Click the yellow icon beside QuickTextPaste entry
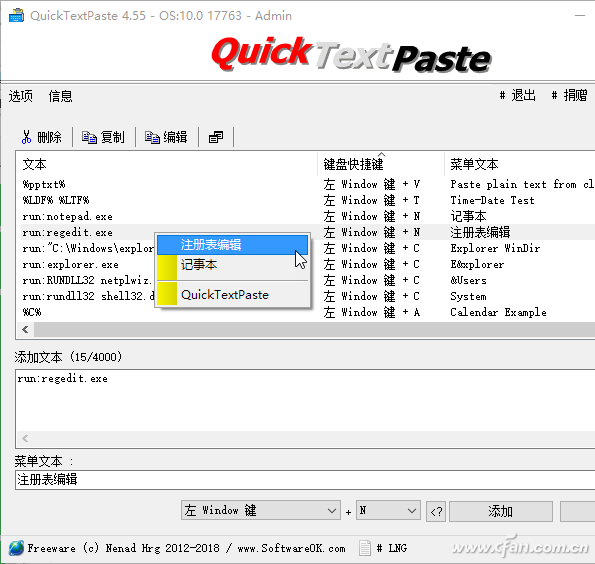This screenshot has width=595, height=564. point(167,294)
